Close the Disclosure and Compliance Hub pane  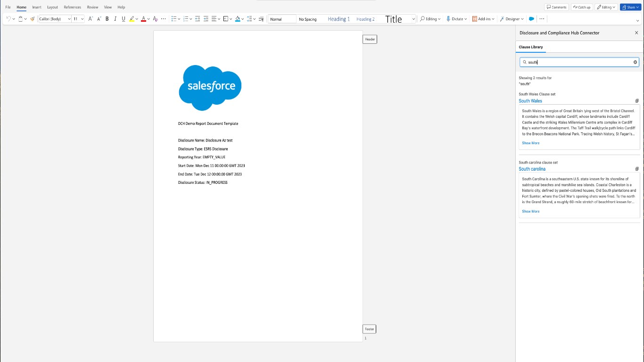click(x=636, y=33)
